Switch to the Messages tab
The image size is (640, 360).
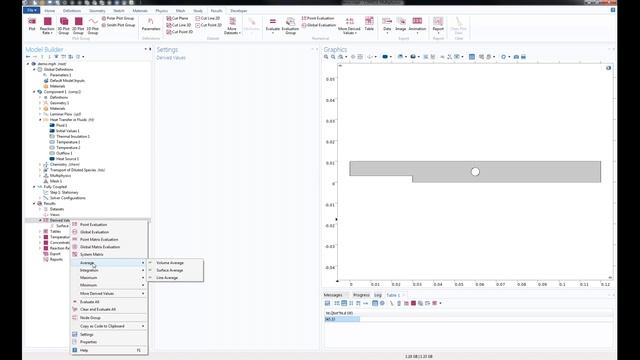pyautogui.click(x=333, y=295)
